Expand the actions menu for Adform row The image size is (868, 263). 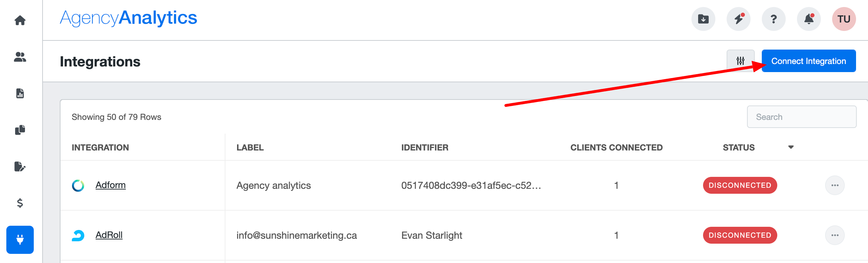(x=835, y=185)
